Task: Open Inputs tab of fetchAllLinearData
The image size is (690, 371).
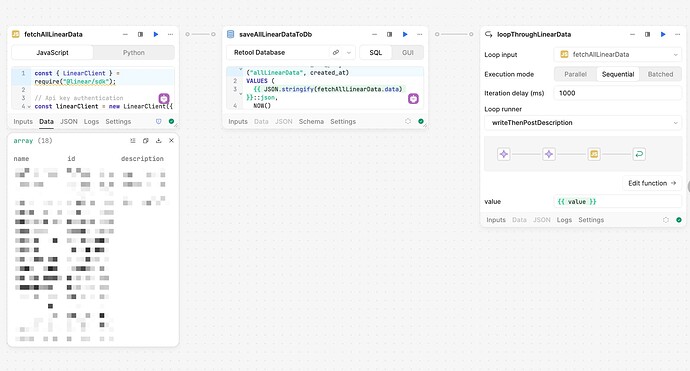Action: (23, 121)
